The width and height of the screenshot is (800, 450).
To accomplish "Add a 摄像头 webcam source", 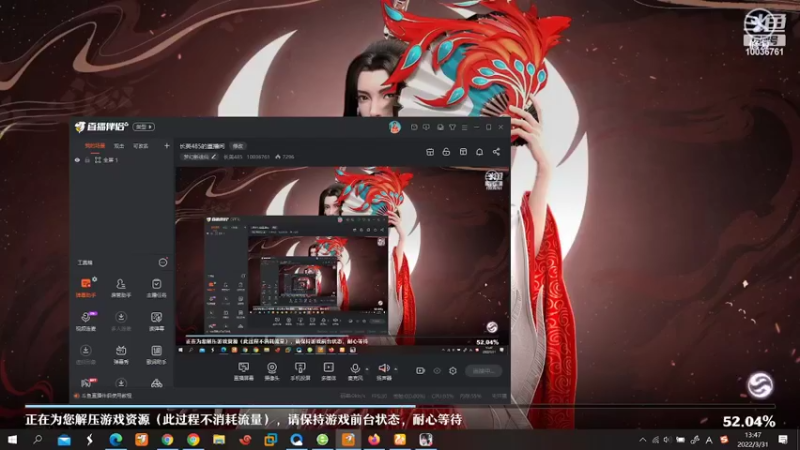I will point(272,371).
